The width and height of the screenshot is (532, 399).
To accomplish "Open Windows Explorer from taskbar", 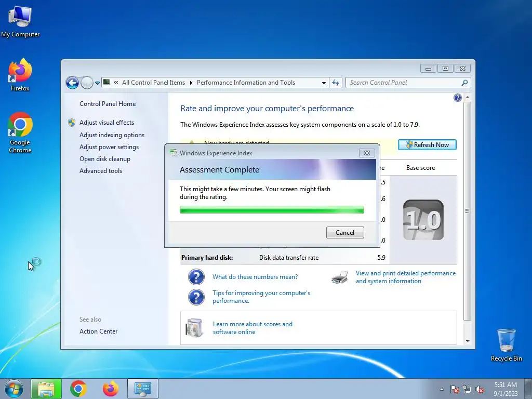I will (46, 389).
